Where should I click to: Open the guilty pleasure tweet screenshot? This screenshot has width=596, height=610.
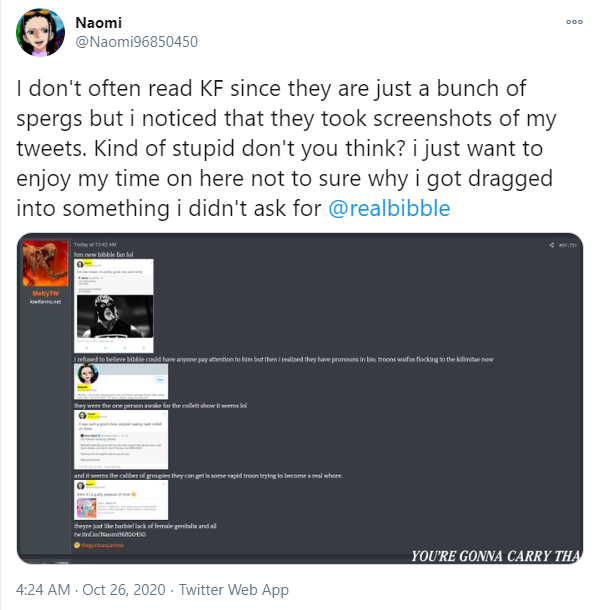coord(121,500)
